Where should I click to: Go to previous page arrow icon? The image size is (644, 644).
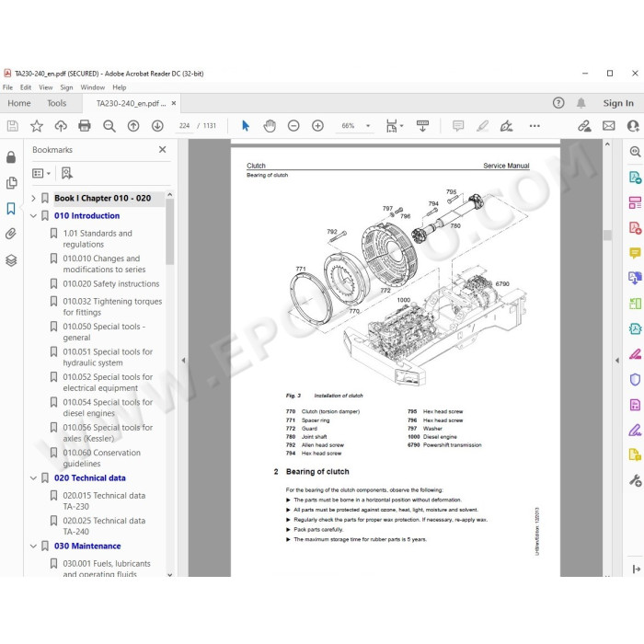(x=133, y=126)
